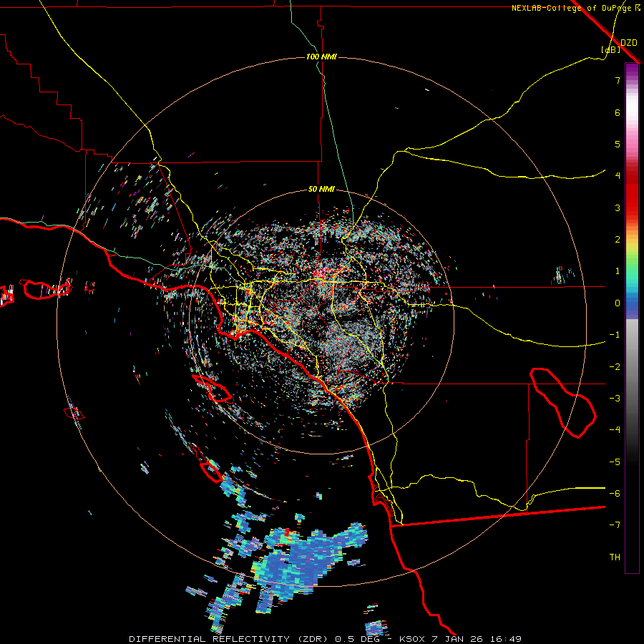Click the -5 dB value on color scale
This screenshot has width=644, height=644.
pyautogui.click(x=615, y=462)
